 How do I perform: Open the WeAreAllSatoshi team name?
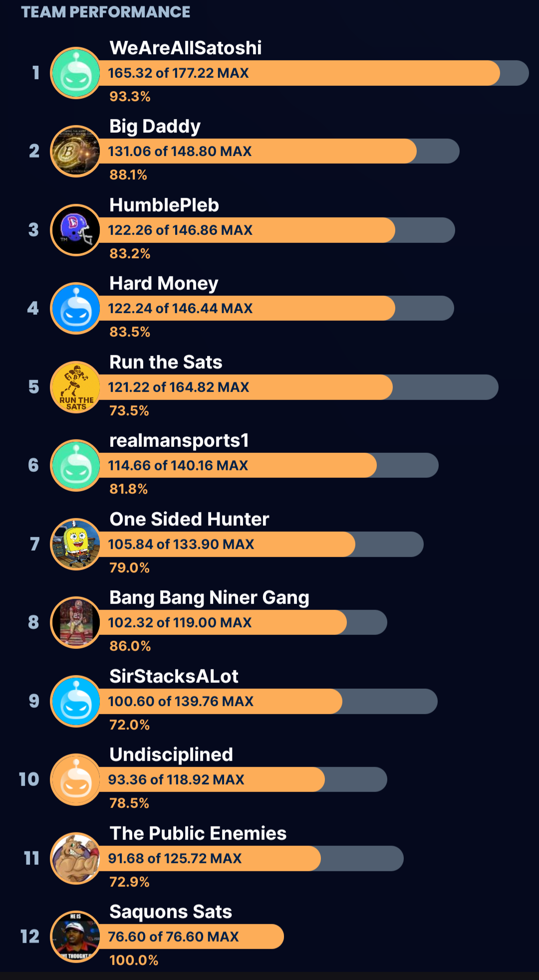click(185, 48)
